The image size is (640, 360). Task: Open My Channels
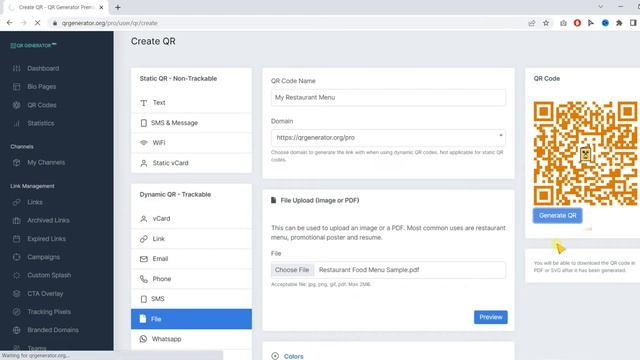(46, 162)
